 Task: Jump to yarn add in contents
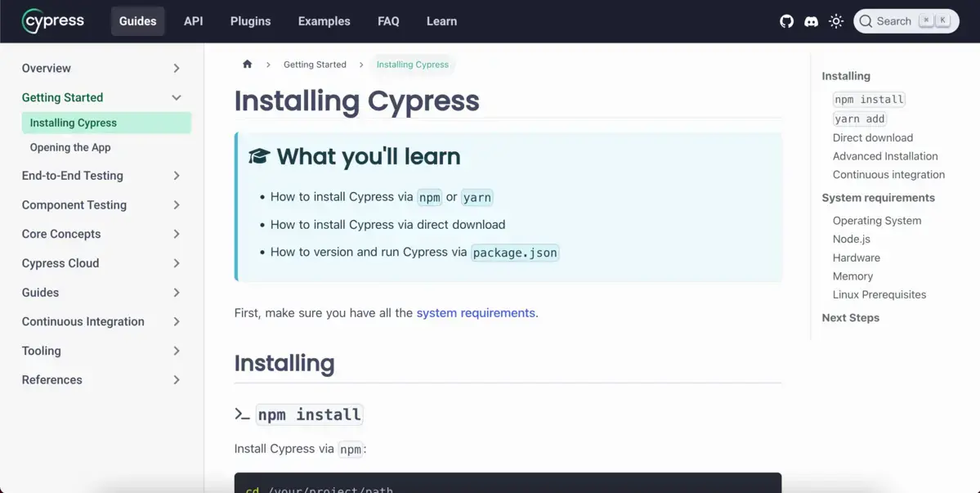point(860,119)
